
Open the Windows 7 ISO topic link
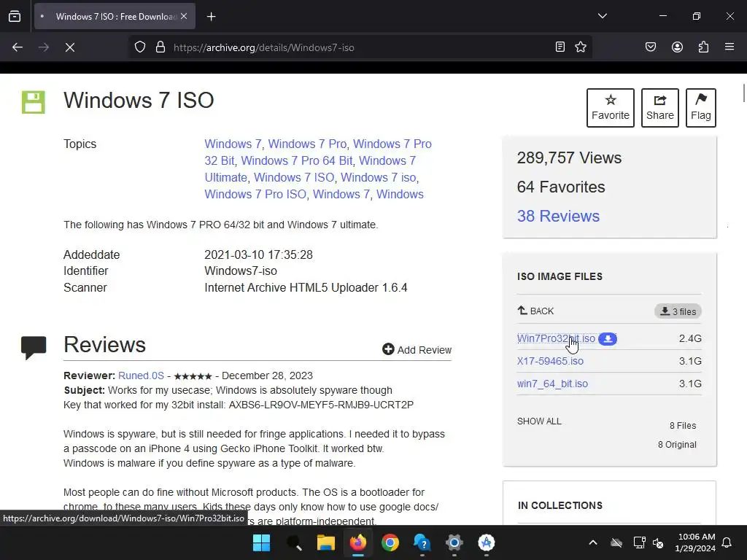tap(294, 178)
